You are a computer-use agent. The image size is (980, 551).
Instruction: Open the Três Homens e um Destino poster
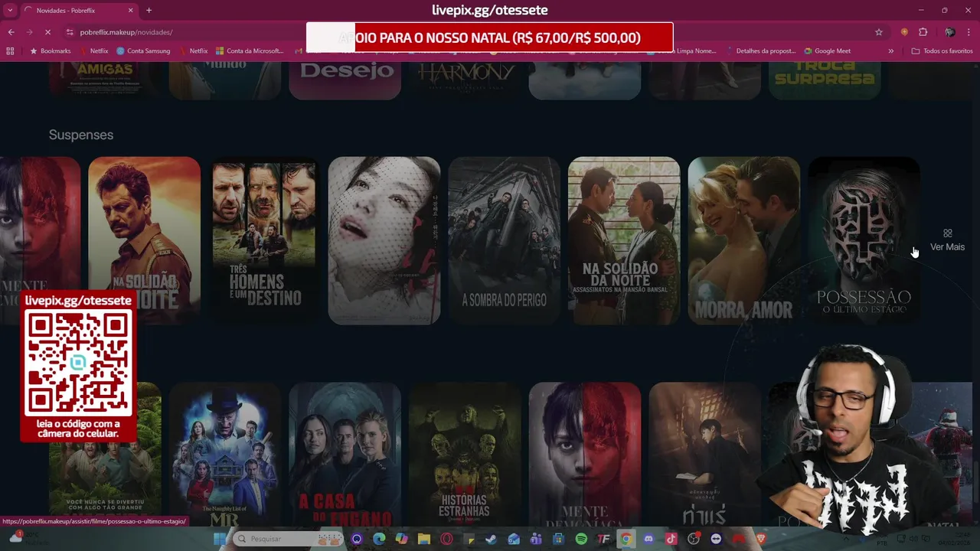click(x=264, y=240)
